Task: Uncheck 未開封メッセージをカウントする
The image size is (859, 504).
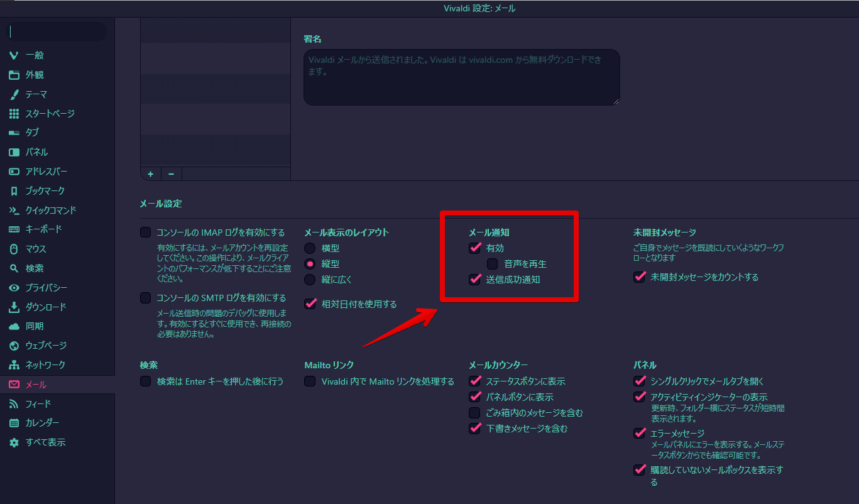Action: [640, 277]
